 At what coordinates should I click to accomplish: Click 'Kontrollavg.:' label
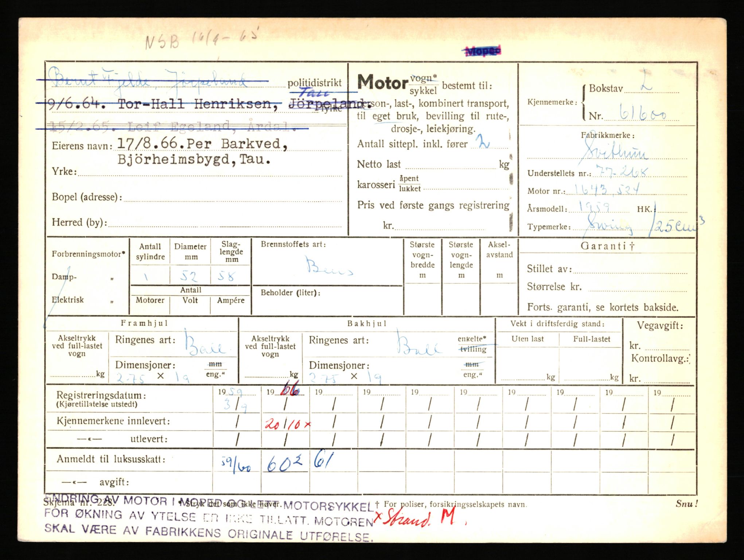click(661, 358)
